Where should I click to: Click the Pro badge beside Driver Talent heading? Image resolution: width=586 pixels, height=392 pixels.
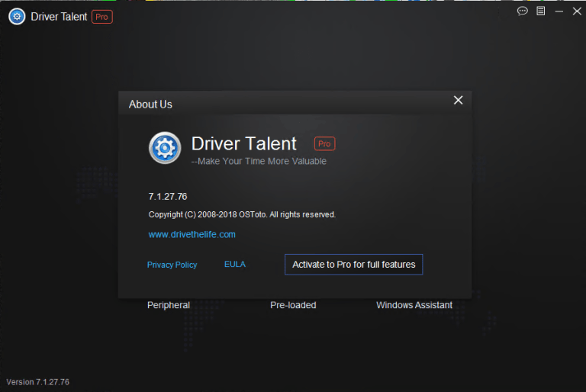(324, 144)
